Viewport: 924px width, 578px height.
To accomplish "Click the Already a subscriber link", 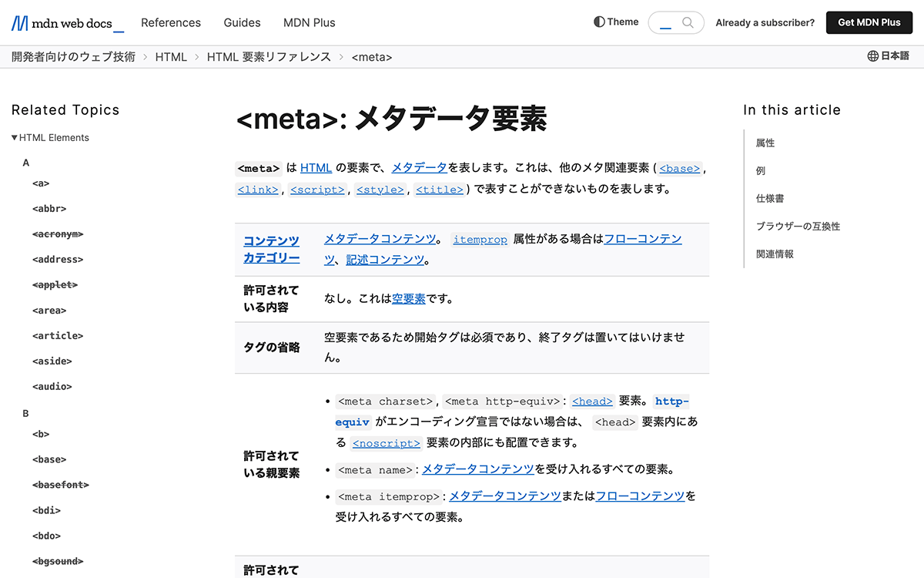I will pos(765,22).
